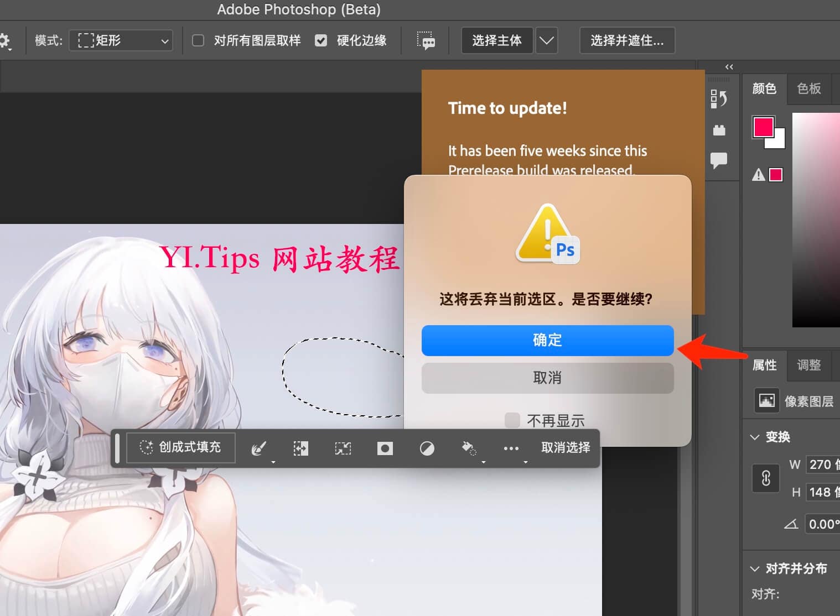Open the 模式 rectangle shape dropdown

tap(121, 40)
